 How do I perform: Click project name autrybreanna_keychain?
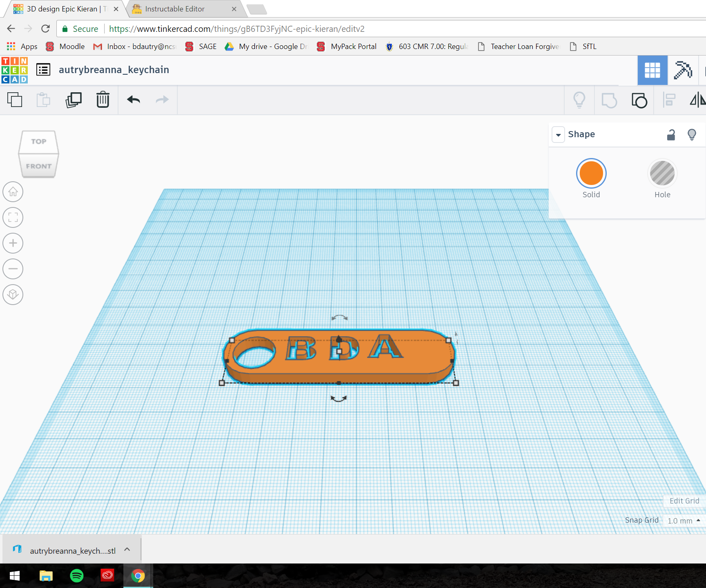pos(114,70)
